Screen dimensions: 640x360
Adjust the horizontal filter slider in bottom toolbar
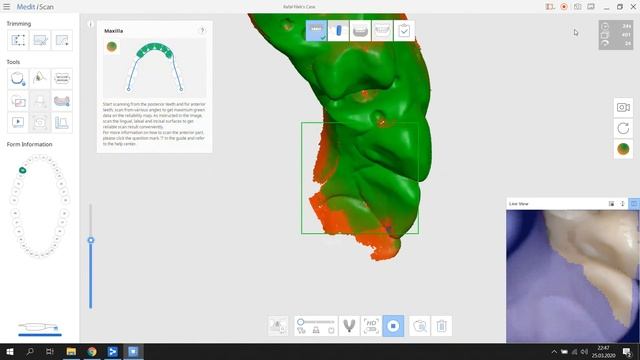click(x=316, y=322)
